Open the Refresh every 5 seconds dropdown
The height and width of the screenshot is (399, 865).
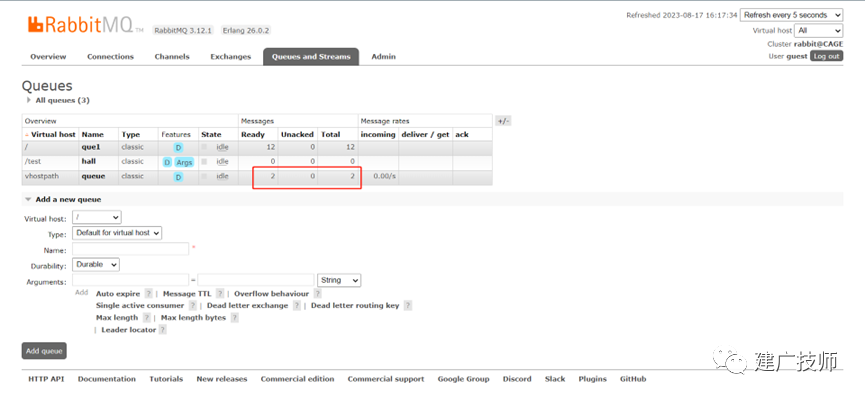[x=792, y=15]
